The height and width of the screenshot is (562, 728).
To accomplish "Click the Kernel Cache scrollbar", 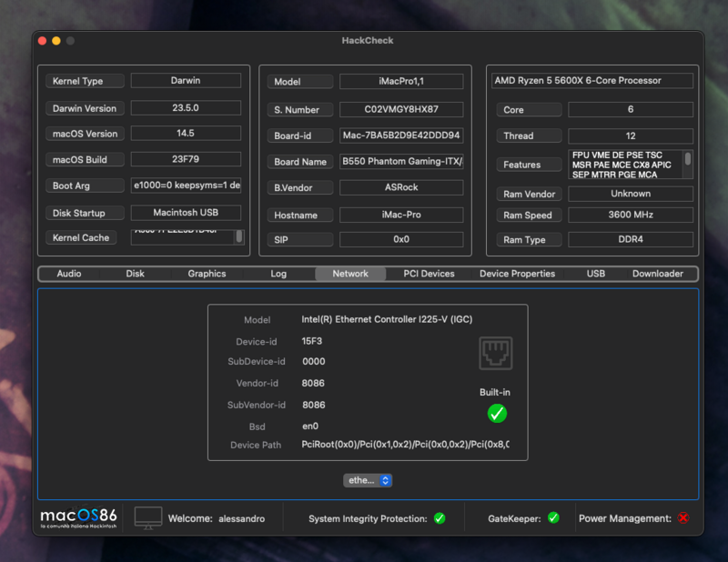I will click(x=239, y=236).
